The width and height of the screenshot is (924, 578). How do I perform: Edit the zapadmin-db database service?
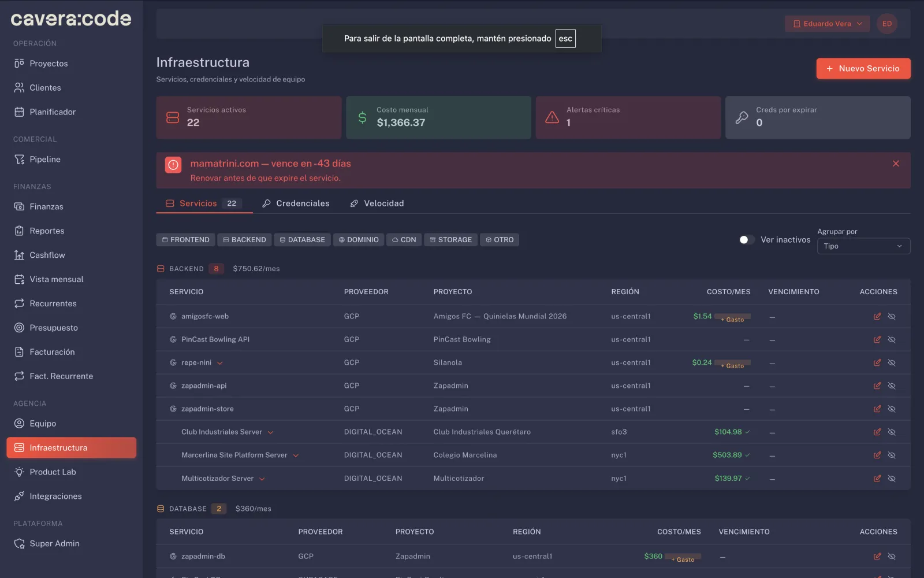point(877,557)
